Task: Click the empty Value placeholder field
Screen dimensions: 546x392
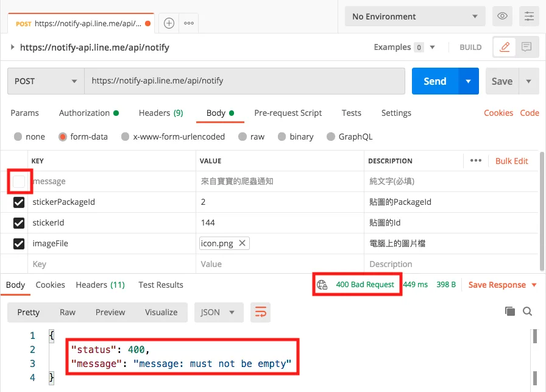Action: tap(280, 264)
